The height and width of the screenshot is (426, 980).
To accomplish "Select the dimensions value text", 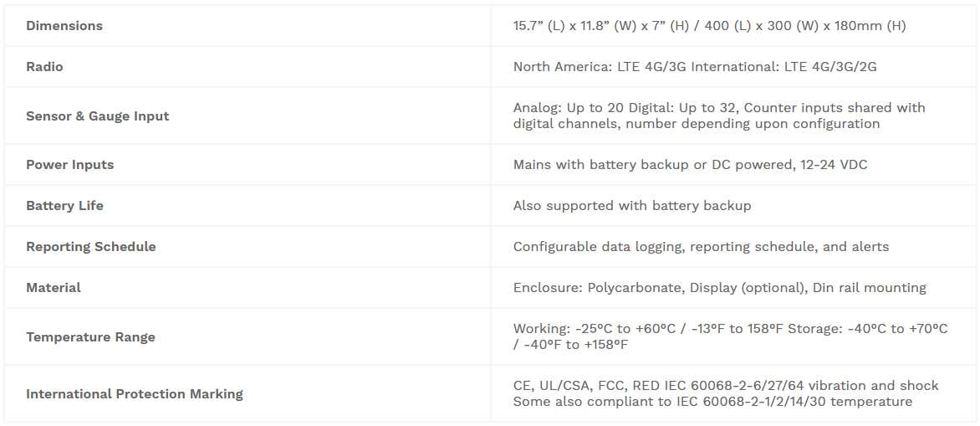I will (709, 26).
